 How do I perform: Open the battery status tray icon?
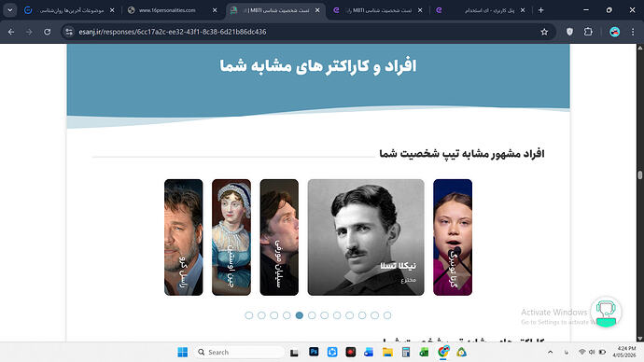click(602, 352)
